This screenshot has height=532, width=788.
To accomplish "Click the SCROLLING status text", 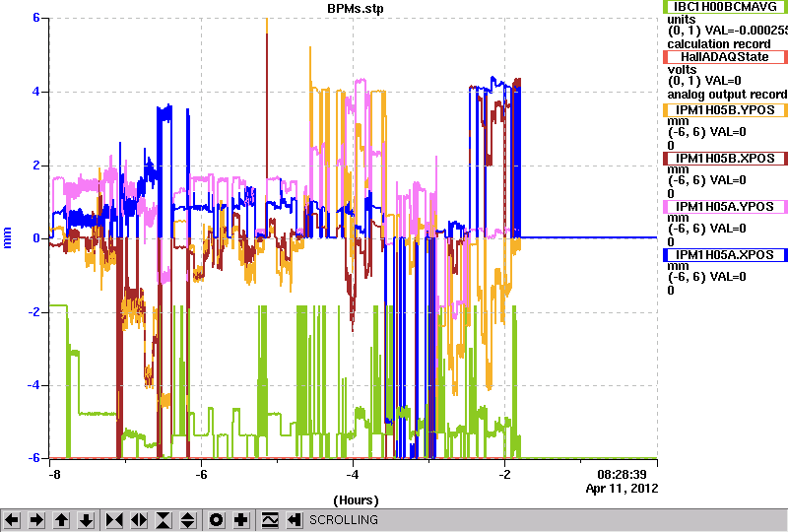I will pyautogui.click(x=344, y=520).
